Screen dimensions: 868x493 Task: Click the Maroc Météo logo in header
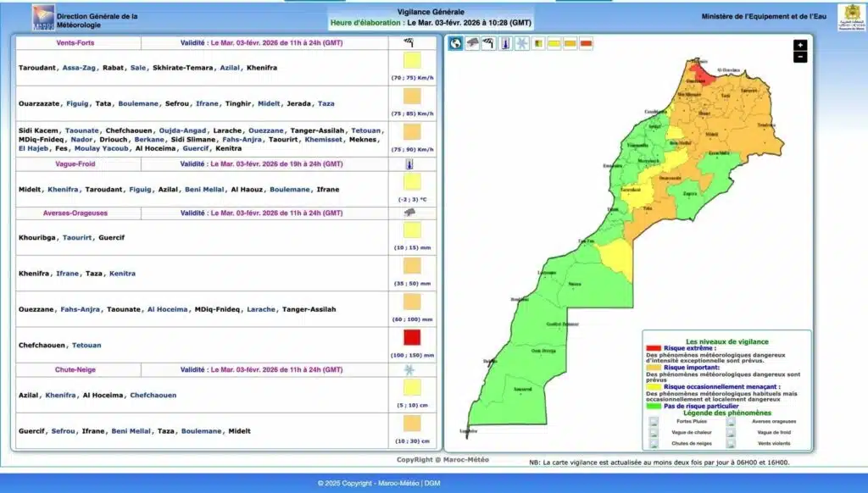[43, 16]
